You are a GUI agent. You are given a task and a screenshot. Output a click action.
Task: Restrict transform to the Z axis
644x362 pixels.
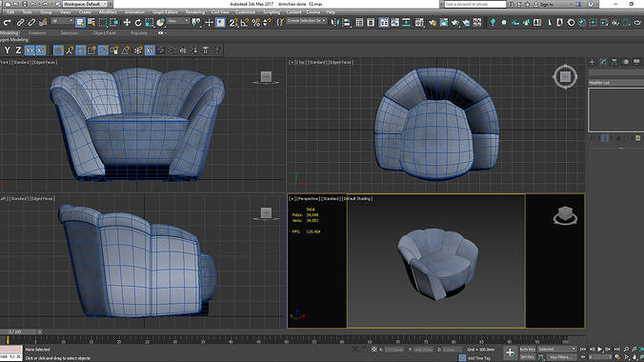18,50
